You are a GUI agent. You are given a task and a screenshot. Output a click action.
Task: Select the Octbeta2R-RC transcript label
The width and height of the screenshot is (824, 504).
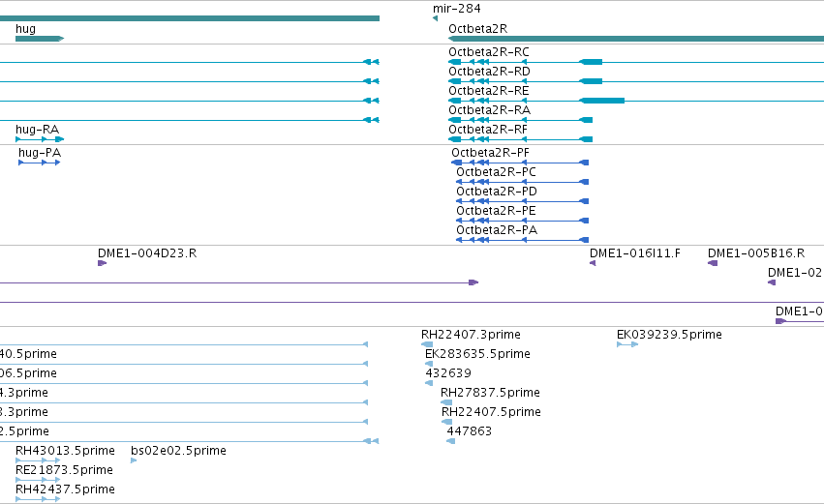click(x=489, y=52)
